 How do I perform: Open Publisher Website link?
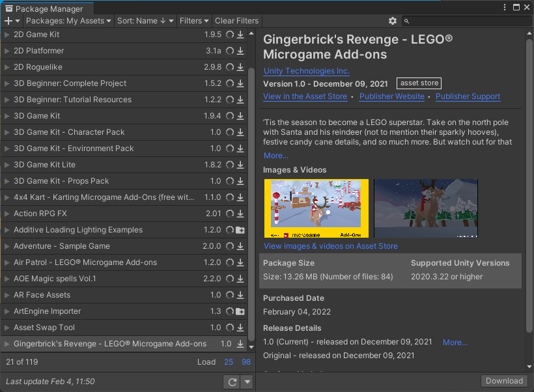pyautogui.click(x=392, y=96)
